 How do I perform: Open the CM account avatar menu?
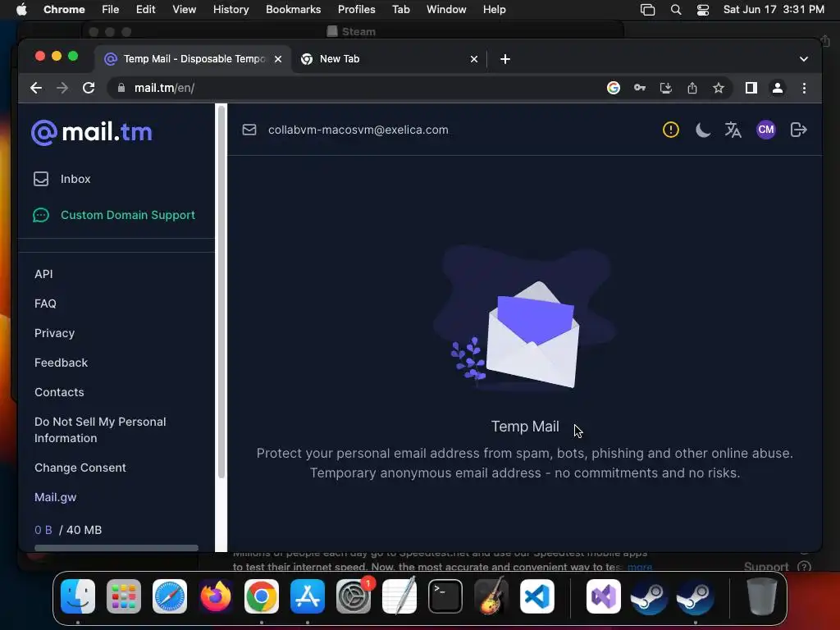tap(766, 130)
